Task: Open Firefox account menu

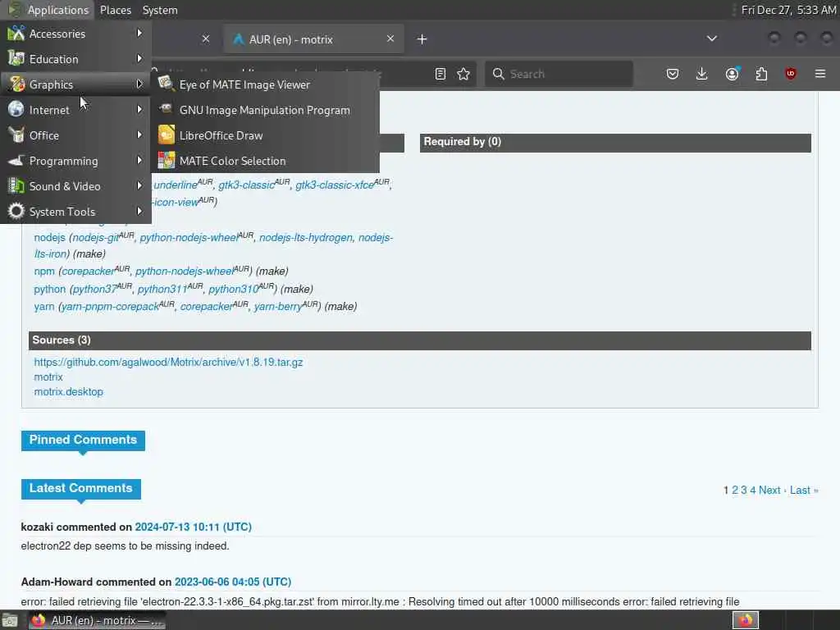Action: point(732,74)
